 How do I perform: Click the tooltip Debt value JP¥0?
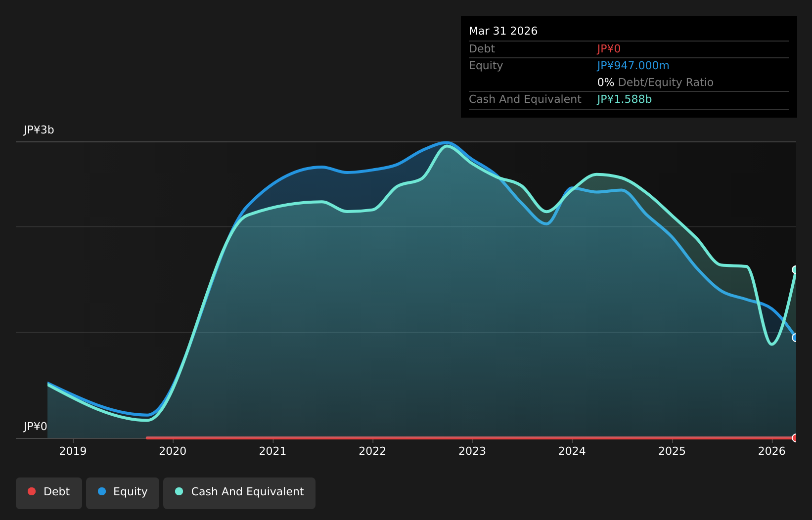tap(609, 49)
